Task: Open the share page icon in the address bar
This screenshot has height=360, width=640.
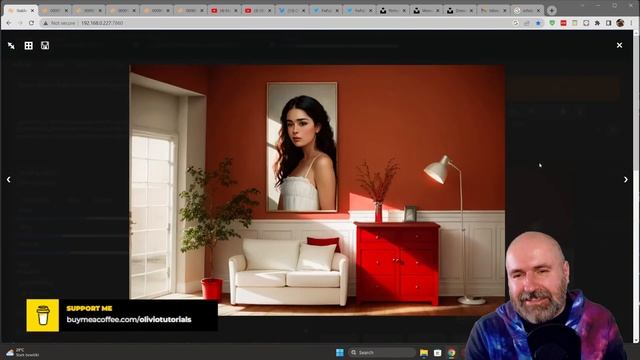Action: point(527,23)
